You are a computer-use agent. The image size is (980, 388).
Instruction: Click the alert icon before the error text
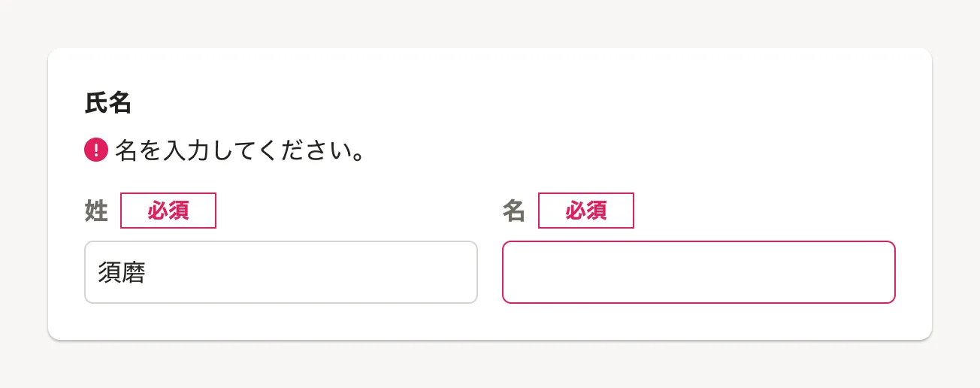96,151
